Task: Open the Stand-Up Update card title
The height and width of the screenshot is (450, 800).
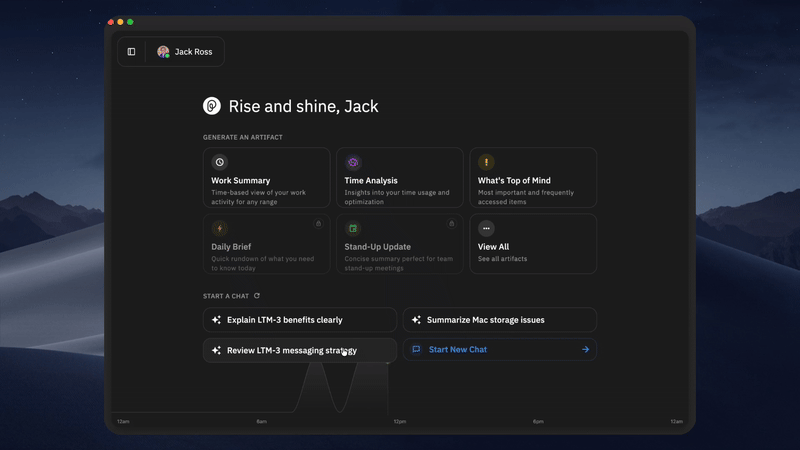Action: tap(378, 246)
